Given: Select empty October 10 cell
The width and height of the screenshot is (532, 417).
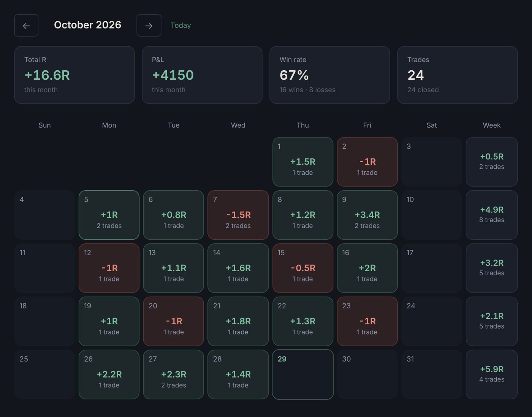Looking at the screenshot, I should [432, 215].
